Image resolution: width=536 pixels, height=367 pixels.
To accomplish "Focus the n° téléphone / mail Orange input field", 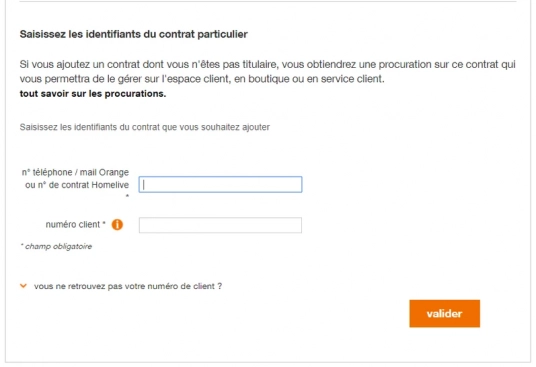I will [220, 185].
